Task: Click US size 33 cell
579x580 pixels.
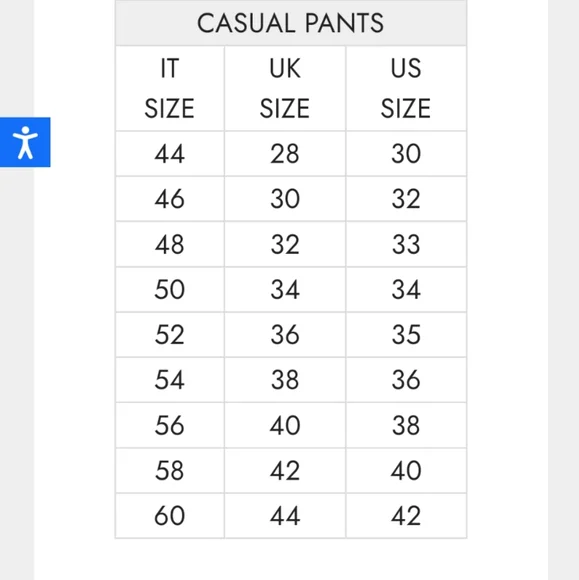Action: pyautogui.click(x=406, y=244)
